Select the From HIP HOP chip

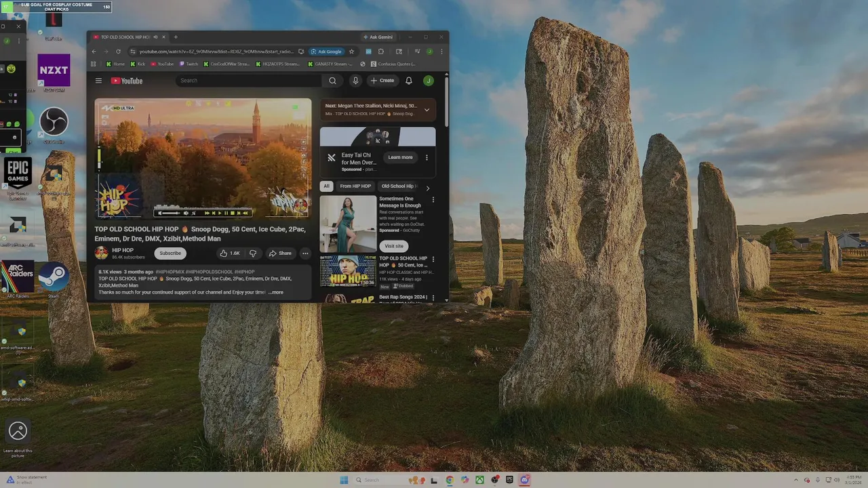coord(355,186)
